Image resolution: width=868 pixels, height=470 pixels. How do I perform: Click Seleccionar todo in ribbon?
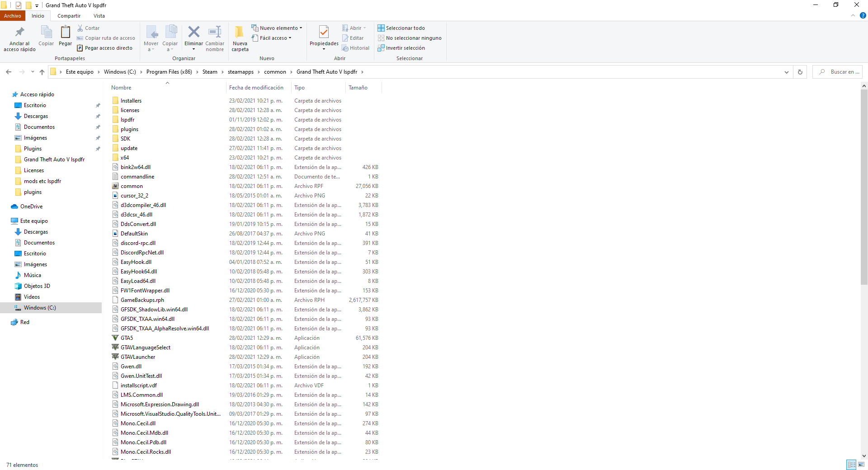(x=401, y=28)
